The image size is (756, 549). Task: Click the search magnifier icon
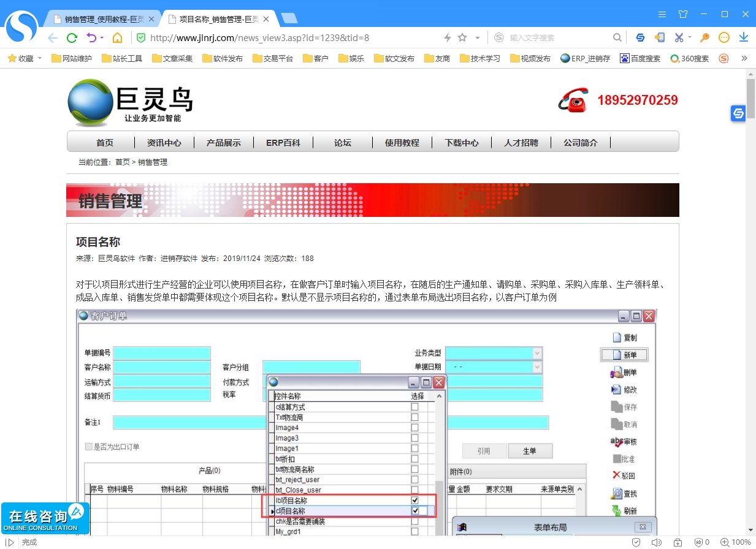(x=617, y=38)
